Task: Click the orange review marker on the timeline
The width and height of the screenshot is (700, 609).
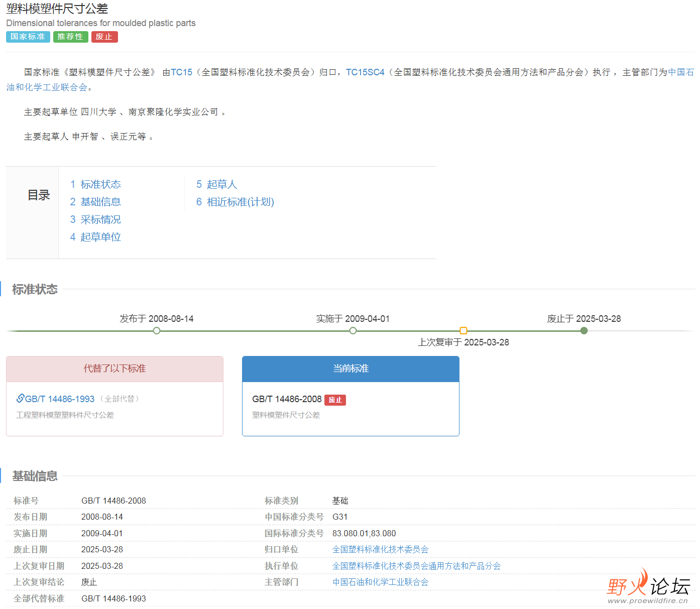Action: 463,330
